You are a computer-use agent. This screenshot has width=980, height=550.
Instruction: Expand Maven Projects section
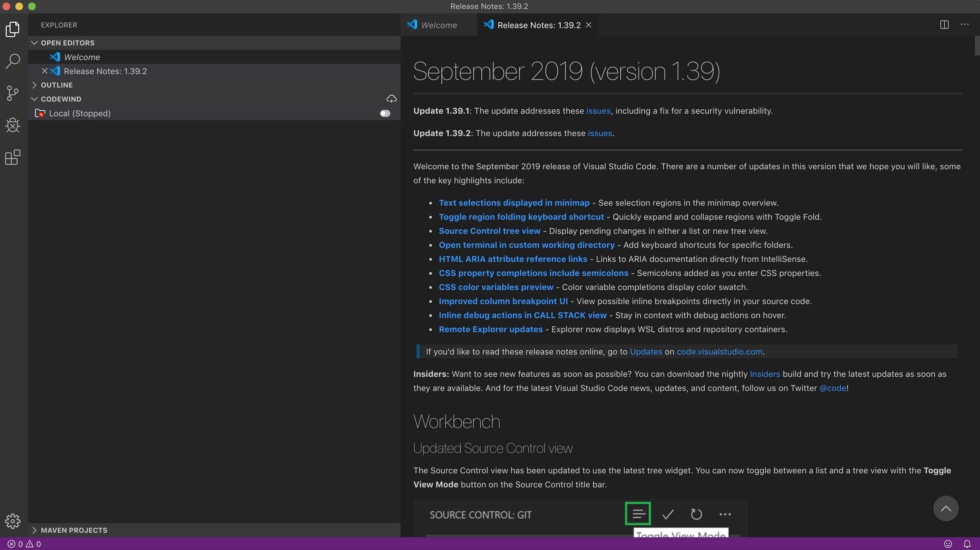[x=34, y=530]
